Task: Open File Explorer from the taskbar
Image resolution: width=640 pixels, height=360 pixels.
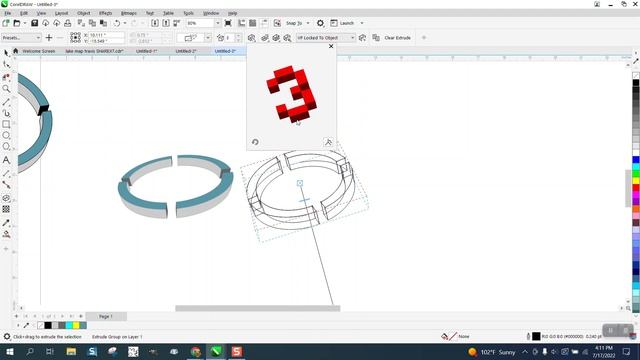Action: coord(71,351)
